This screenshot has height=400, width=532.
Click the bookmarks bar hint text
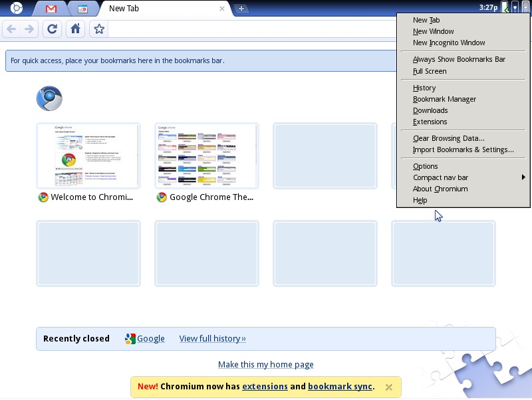point(118,60)
